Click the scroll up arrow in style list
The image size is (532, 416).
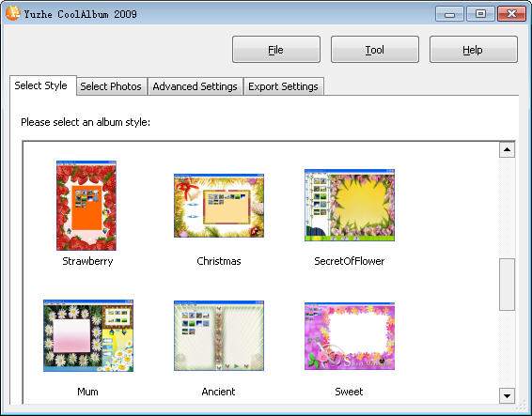[x=507, y=149]
